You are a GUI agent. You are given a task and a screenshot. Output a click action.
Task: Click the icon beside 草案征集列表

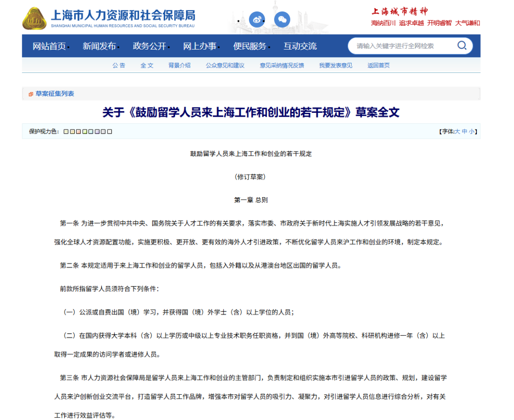tap(31, 94)
